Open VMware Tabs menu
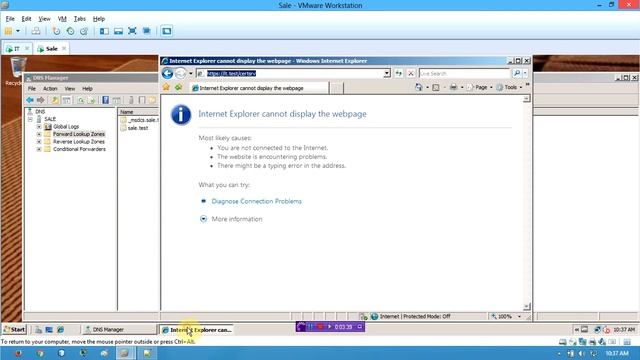 click(x=80, y=19)
